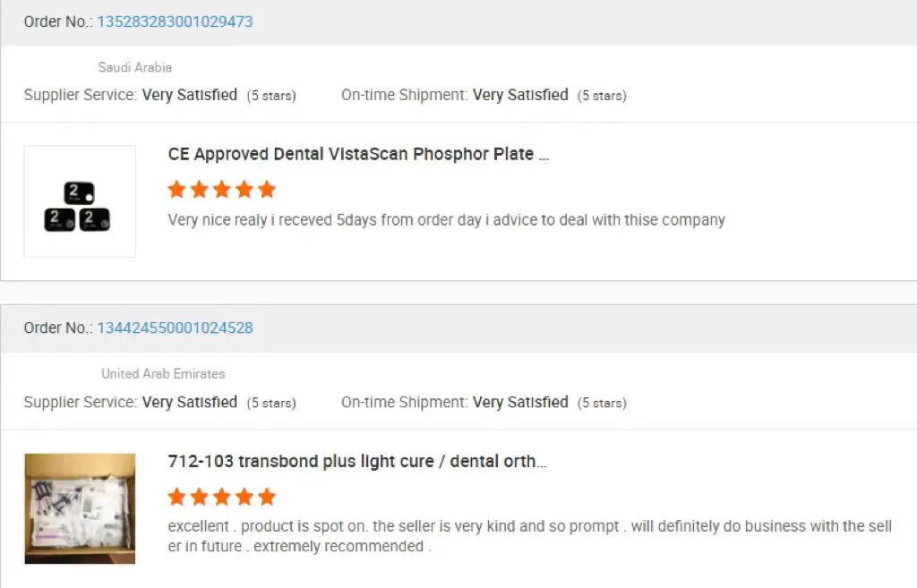The image size is (917, 588).
Task: Click the transbond product box thumbnail
Action: 80,508
